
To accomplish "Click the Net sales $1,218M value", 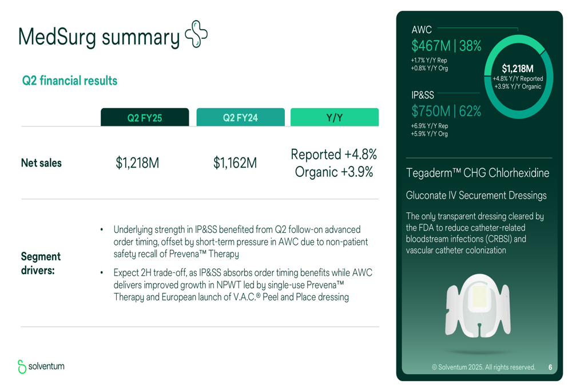I will [x=137, y=163].
